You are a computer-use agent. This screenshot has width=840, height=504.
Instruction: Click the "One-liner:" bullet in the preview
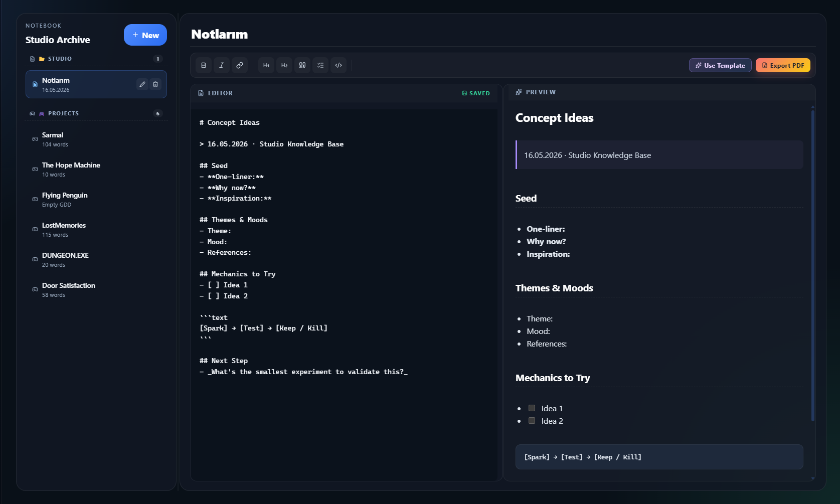point(546,229)
